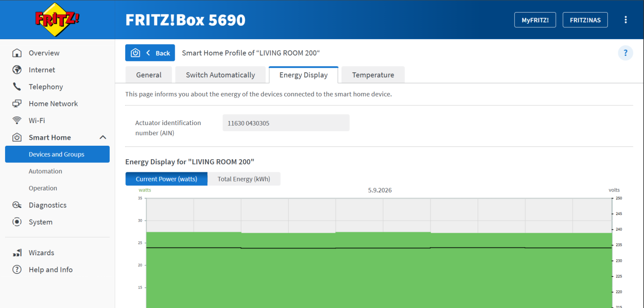Image resolution: width=644 pixels, height=308 pixels.
Task: Open the three-dot options menu
Action: pyautogui.click(x=626, y=20)
